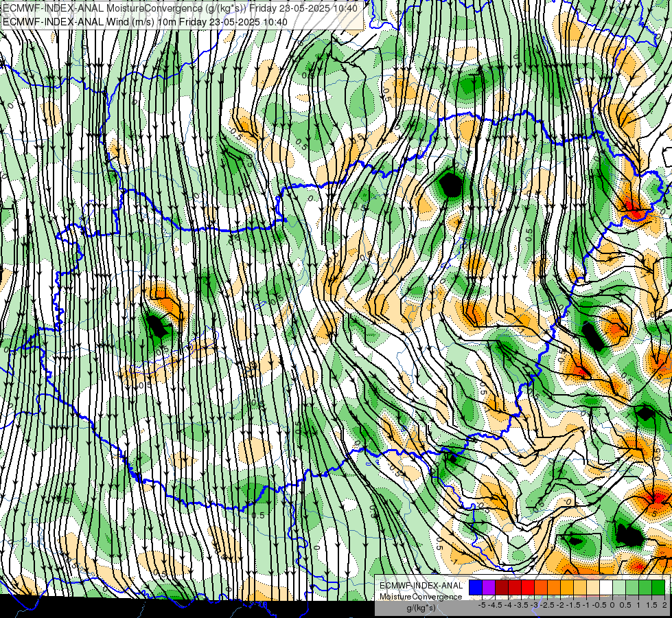Click the MoistureConvergence label in the legend
The image size is (672, 618).
(x=421, y=597)
